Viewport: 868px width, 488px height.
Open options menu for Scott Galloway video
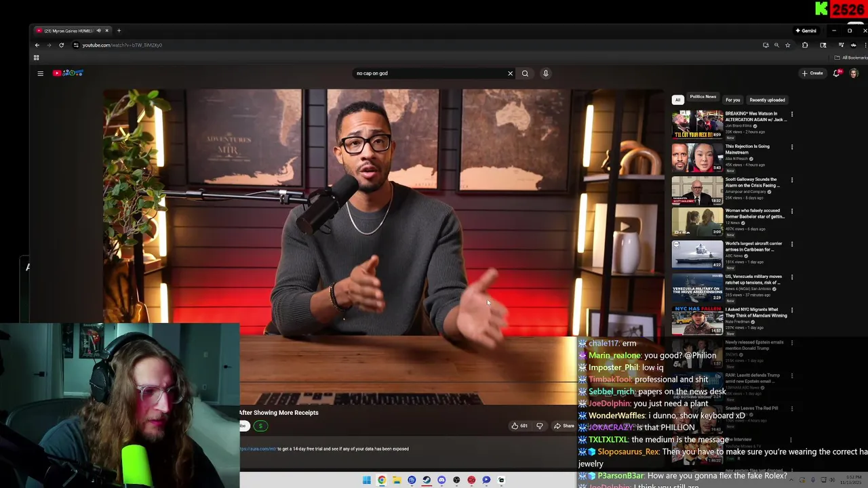coord(791,180)
